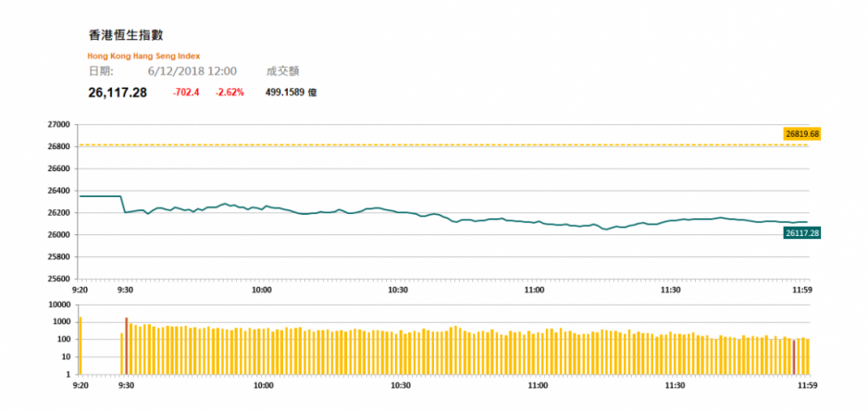Click the Hong Kong Hang Seng Index subtitle

click(144, 56)
